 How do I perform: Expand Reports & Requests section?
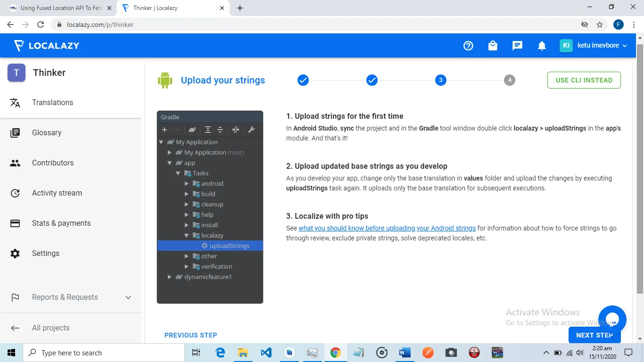71,297
